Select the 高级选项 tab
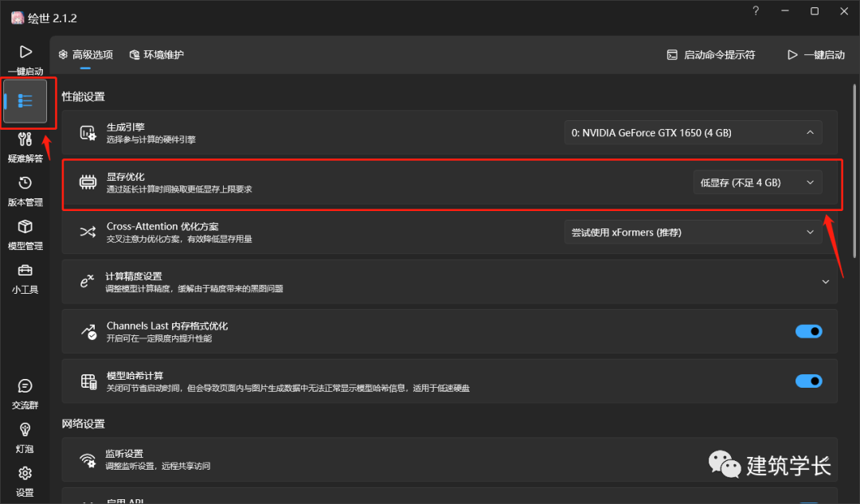 tap(85, 54)
